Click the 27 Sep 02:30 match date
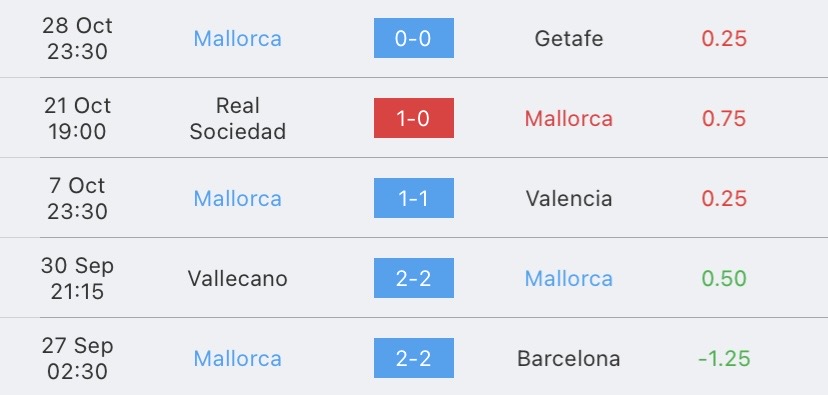The height and width of the screenshot is (395, 828). coord(78,358)
